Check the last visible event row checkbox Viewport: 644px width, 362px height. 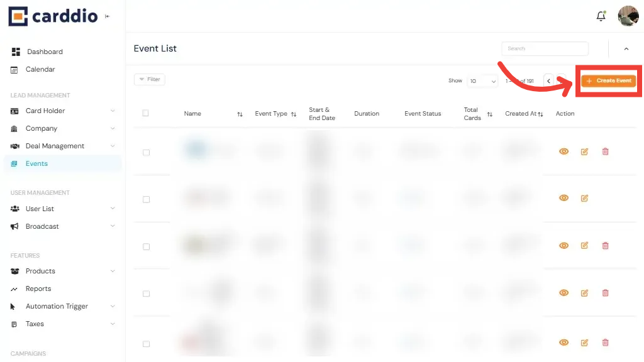tap(146, 344)
